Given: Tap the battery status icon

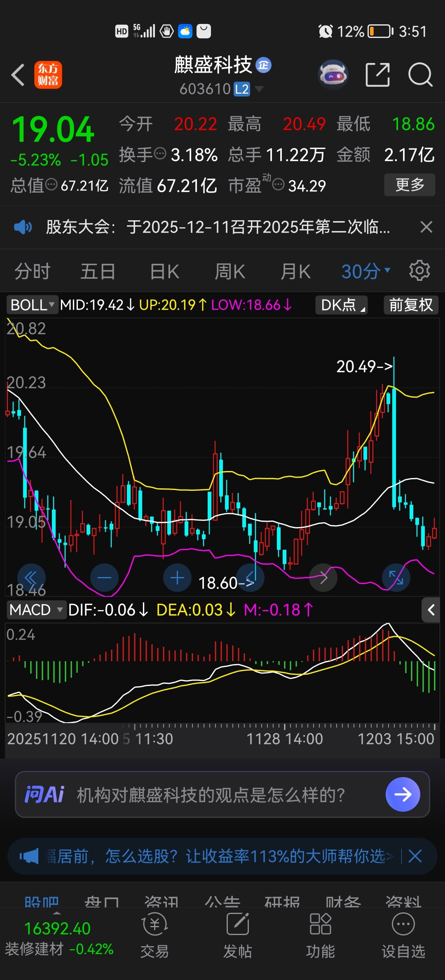Looking at the screenshot, I should 380,31.
